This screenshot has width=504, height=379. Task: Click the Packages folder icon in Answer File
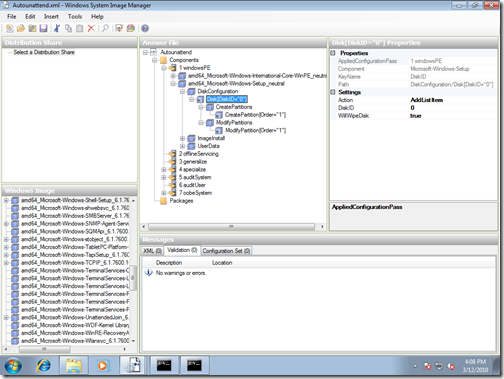[163, 201]
